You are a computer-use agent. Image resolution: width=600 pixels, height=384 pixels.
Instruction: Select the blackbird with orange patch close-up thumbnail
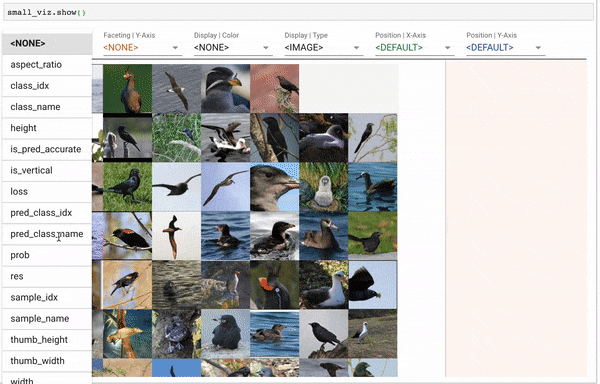click(x=274, y=285)
